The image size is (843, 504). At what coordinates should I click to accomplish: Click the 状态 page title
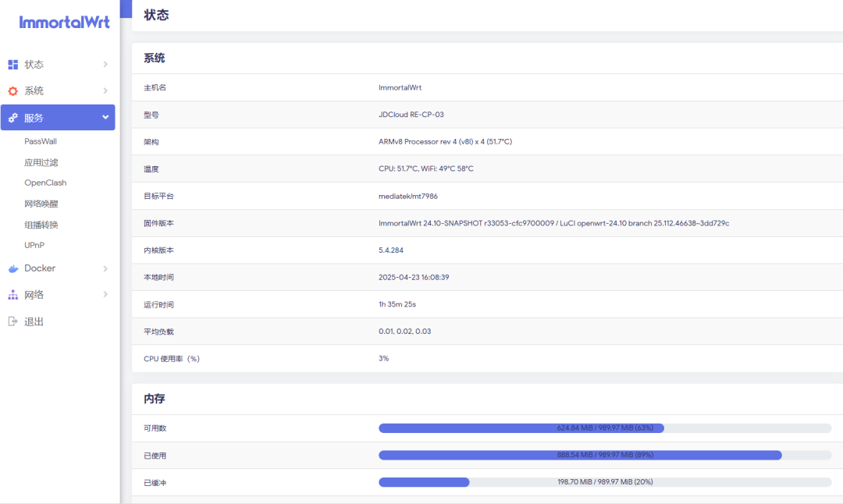click(156, 15)
